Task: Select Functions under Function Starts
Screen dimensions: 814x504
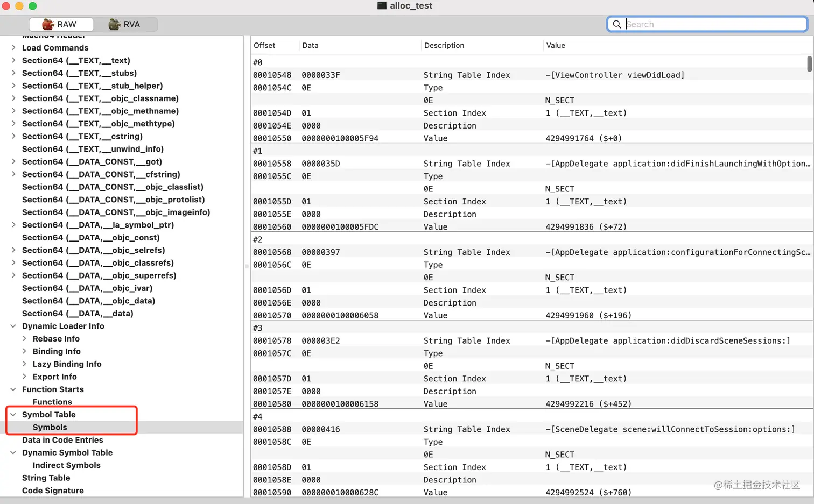Action: pos(52,402)
